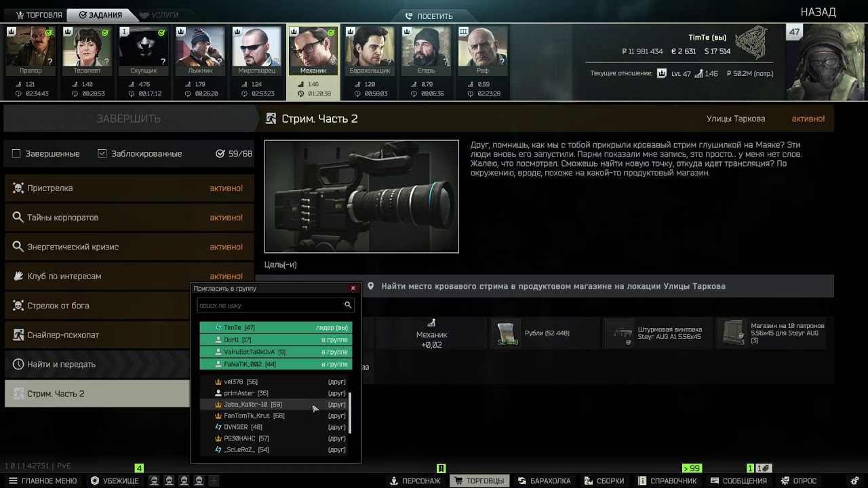Viewport: 868px width, 488px height.
Task: Select quest Найти и передать
Action: (x=97, y=364)
